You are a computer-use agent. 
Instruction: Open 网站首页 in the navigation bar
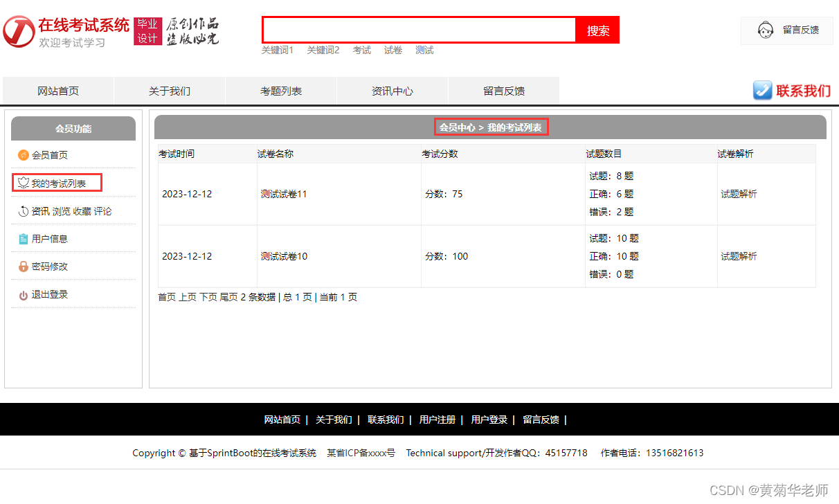click(58, 91)
